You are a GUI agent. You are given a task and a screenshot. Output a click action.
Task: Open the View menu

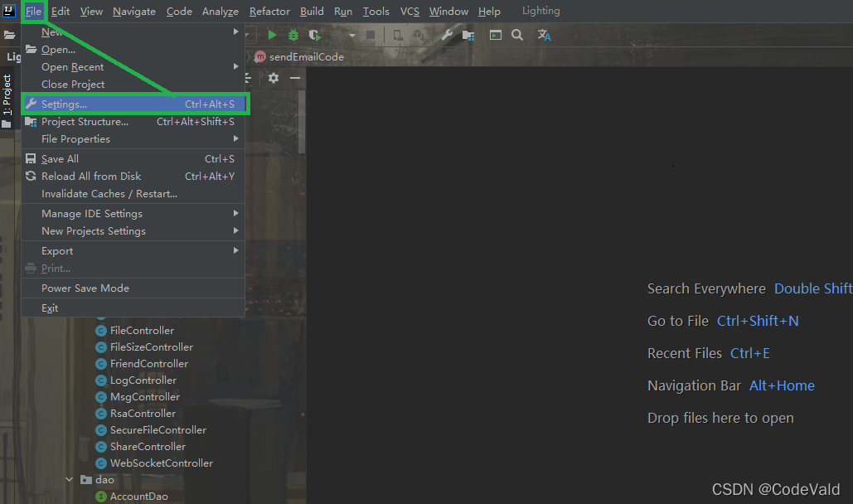pyautogui.click(x=91, y=12)
